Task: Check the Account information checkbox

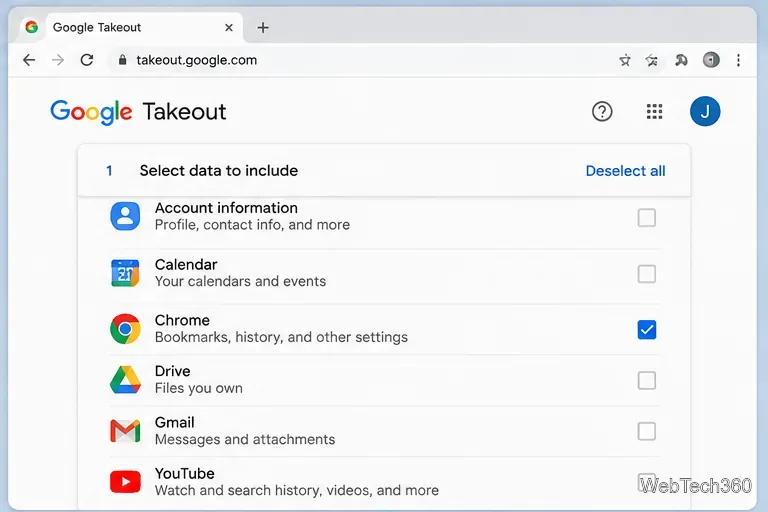Action: (x=647, y=218)
